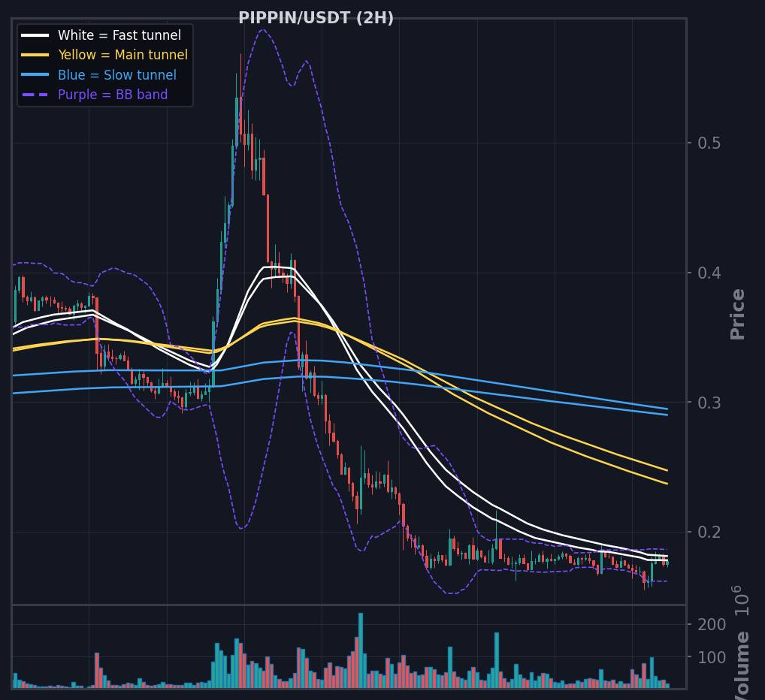Click the 0.4 price axis tick label
765x700 pixels.
click(709, 273)
